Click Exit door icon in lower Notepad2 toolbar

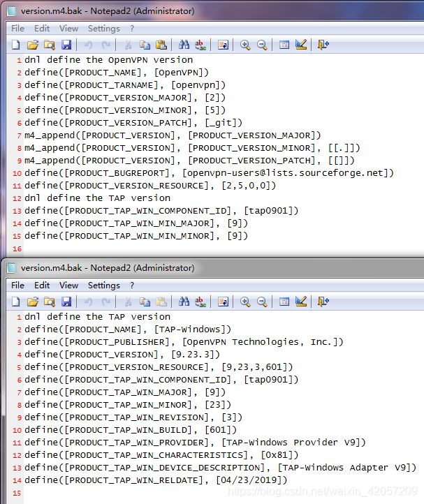pyautogui.click(x=323, y=302)
